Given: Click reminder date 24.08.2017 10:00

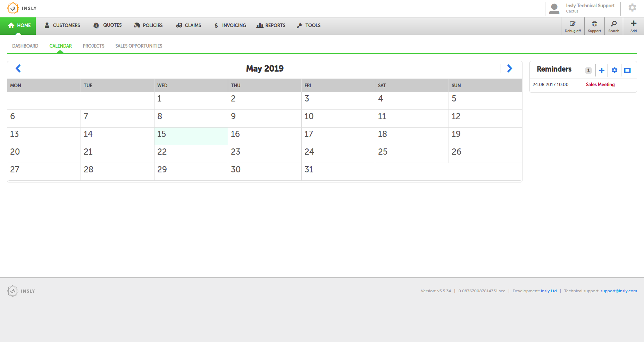Looking at the screenshot, I should pyautogui.click(x=550, y=84).
